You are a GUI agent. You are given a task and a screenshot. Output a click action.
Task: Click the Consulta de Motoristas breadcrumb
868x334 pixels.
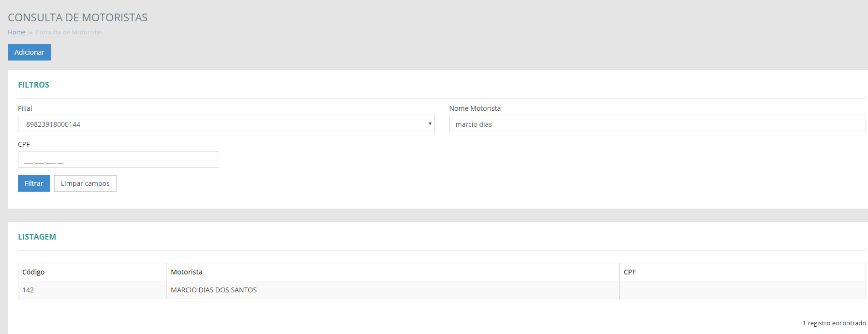69,32
